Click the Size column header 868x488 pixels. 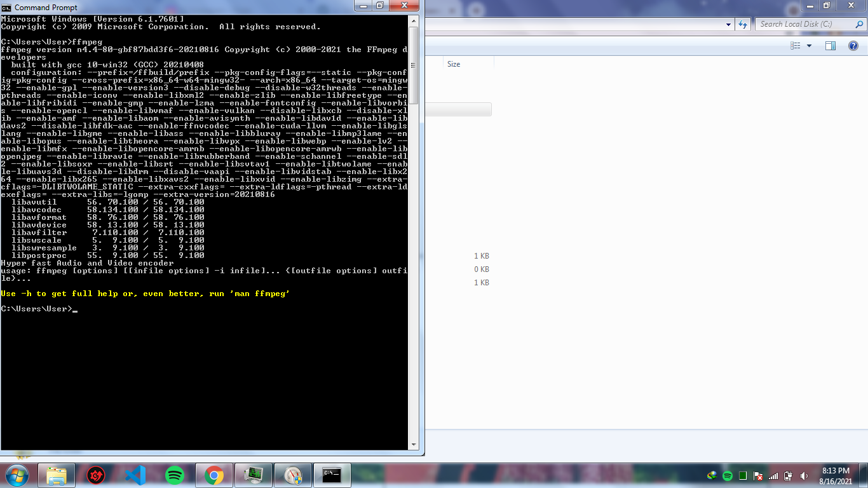pos(454,64)
